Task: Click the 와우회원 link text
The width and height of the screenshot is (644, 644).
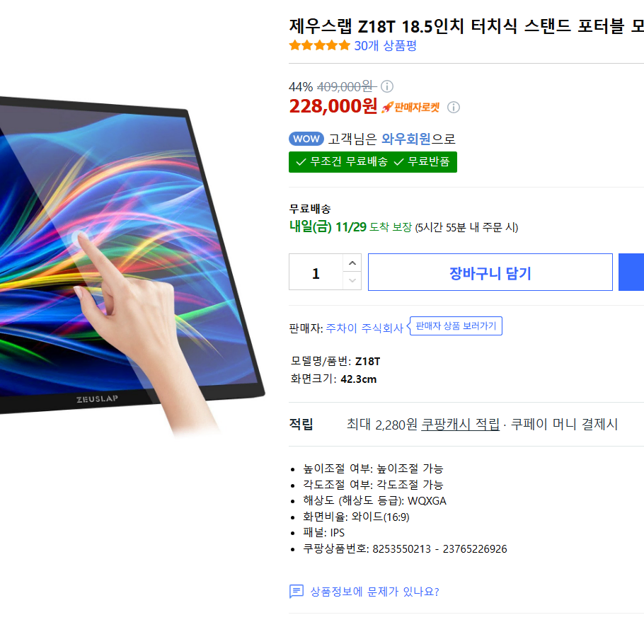Action: coord(406,139)
